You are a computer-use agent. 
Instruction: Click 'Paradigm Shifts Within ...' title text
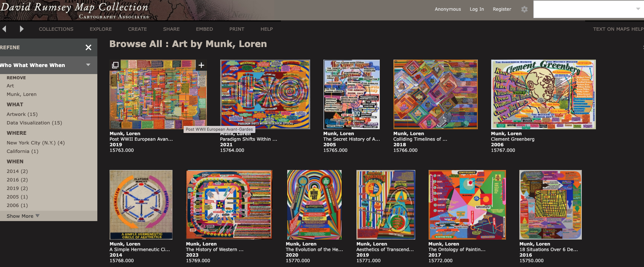tap(249, 139)
